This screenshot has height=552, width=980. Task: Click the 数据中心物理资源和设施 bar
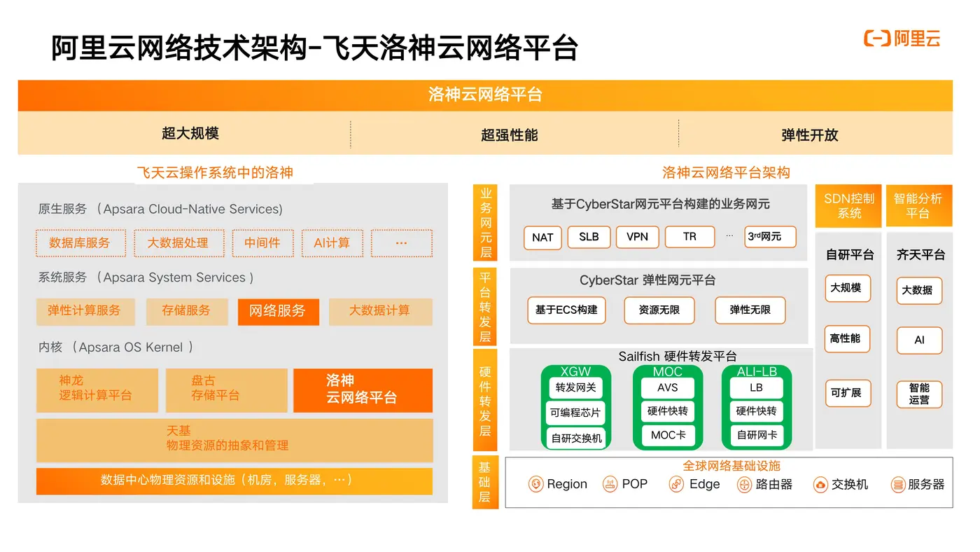click(234, 481)
